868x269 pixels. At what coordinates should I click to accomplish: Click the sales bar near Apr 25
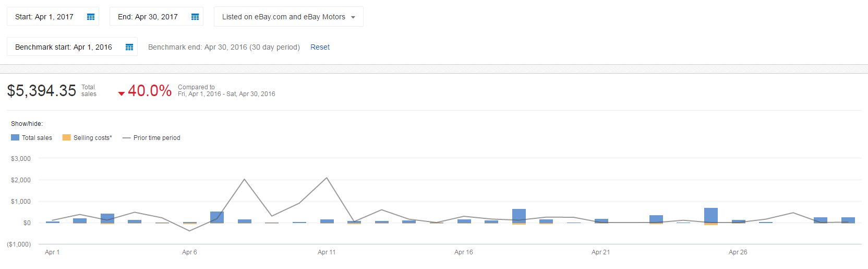[711, 215]
